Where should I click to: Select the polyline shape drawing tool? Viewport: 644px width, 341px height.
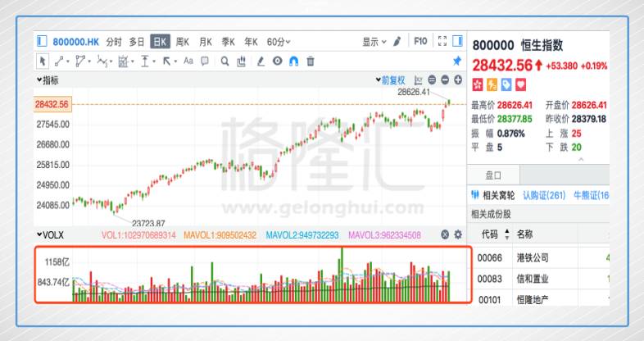pos(80,61)
